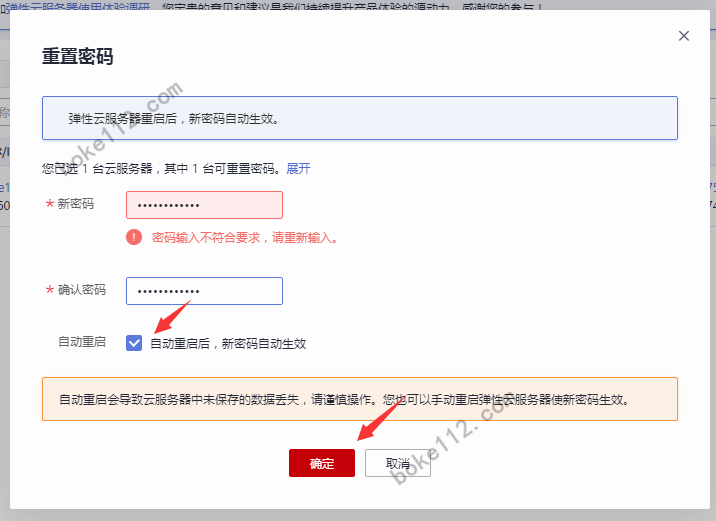
Task: Click the 自动重启 label on the left
Action: [82, 342]
